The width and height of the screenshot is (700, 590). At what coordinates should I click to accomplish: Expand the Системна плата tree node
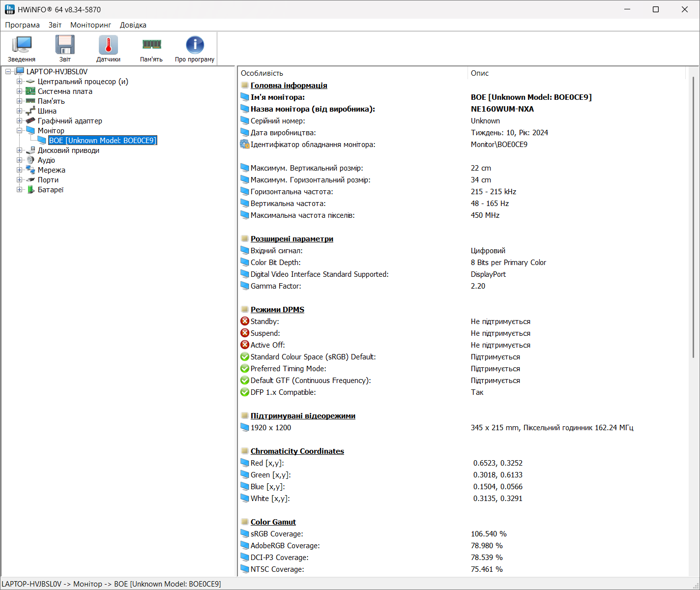[19, 91]
